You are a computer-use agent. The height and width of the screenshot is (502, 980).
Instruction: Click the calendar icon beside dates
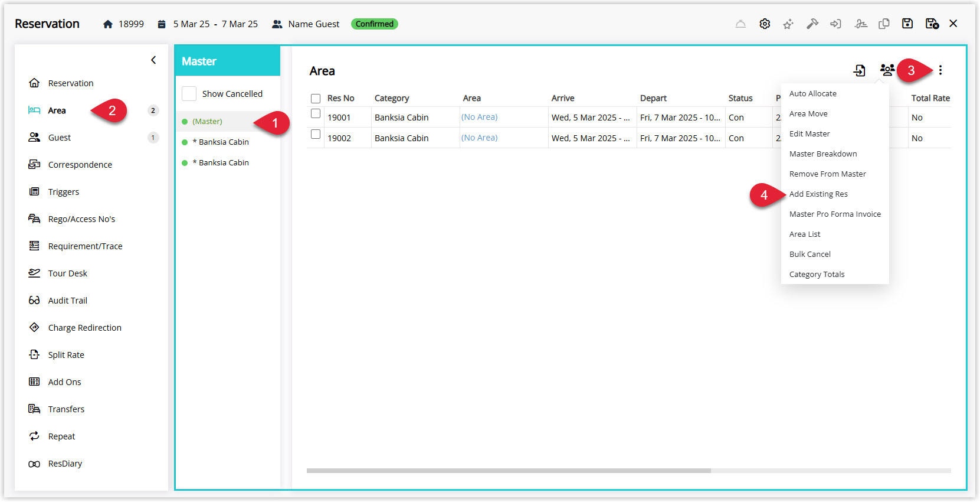[x=162, y=24]
